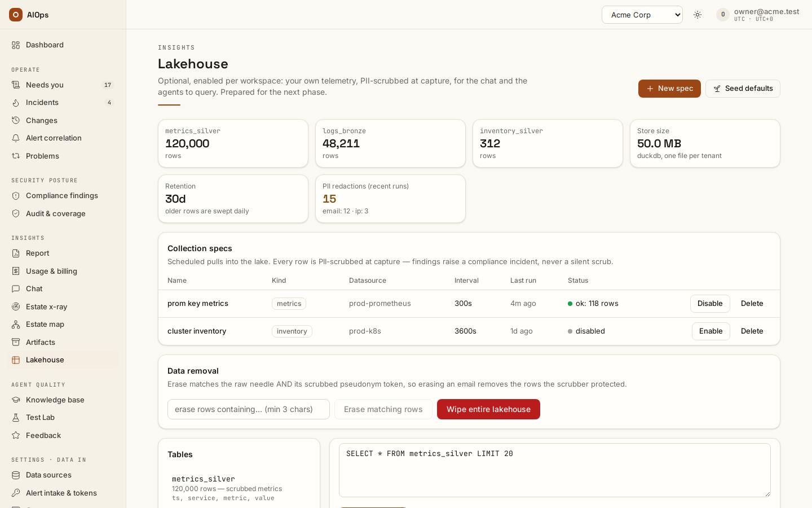
Task: Click the Compliance findings shield icon
Action: pyautogui.click(x=16, y=196)
